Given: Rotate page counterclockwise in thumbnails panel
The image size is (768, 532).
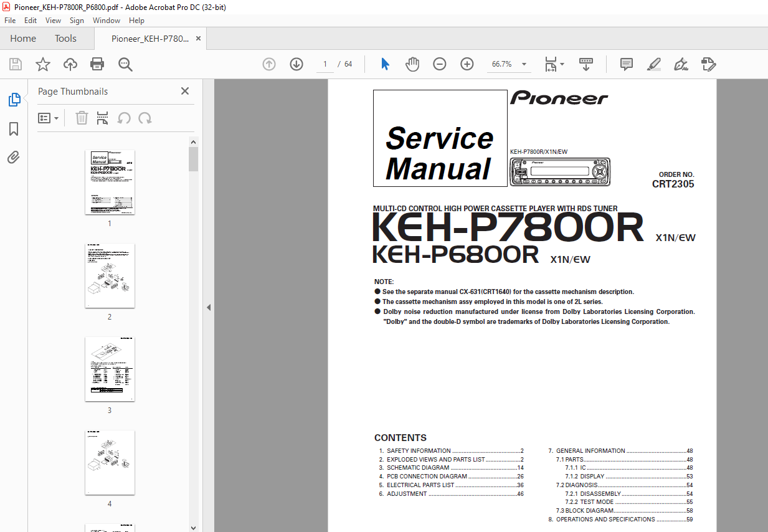Looking at the screenshot, I should click(x=124, y=118).
